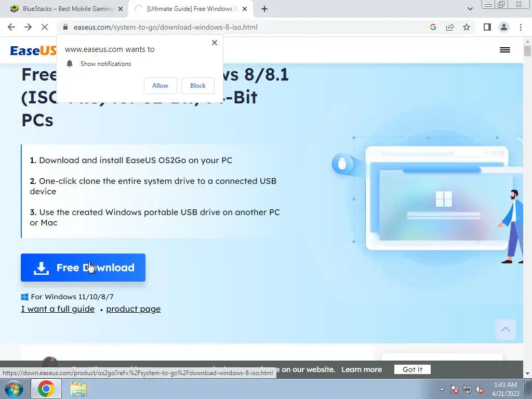Viewport: 532px width, 399px height.
Task: Click the Free Download button
Action: point(83,268)
